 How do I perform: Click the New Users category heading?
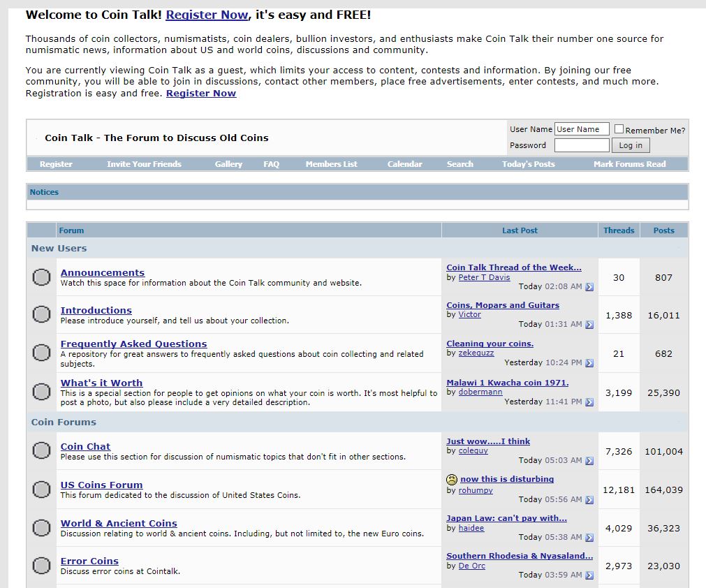tap(59, 248)
